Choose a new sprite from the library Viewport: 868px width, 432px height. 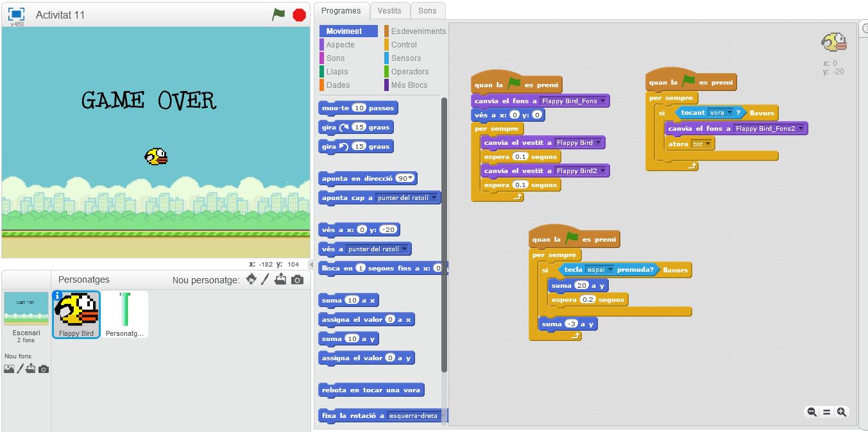pos(251,279)
